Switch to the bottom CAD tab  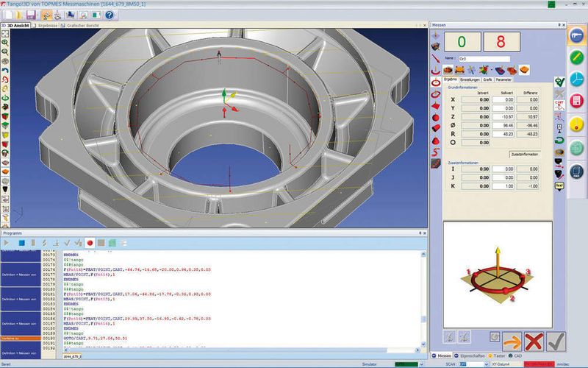point(515,355)
